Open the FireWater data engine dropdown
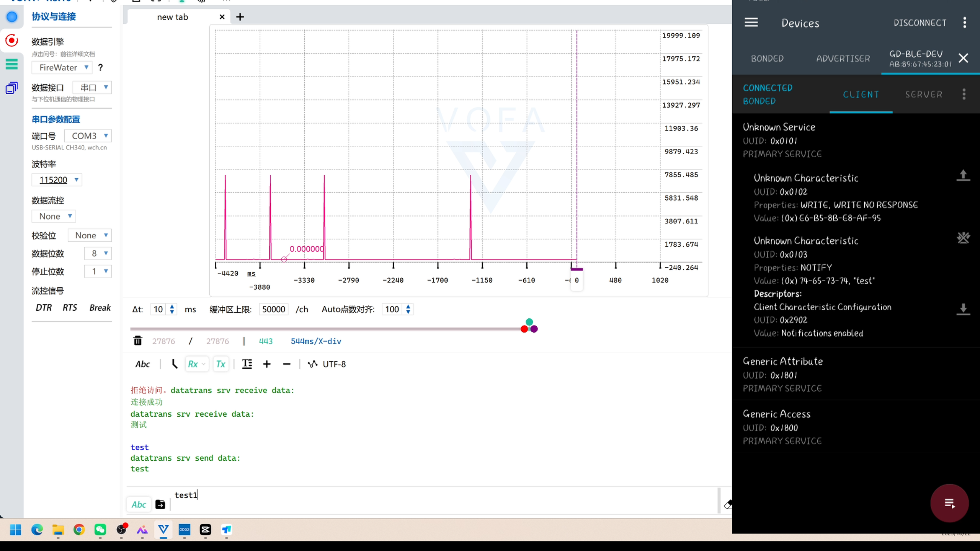 (62, 68)
